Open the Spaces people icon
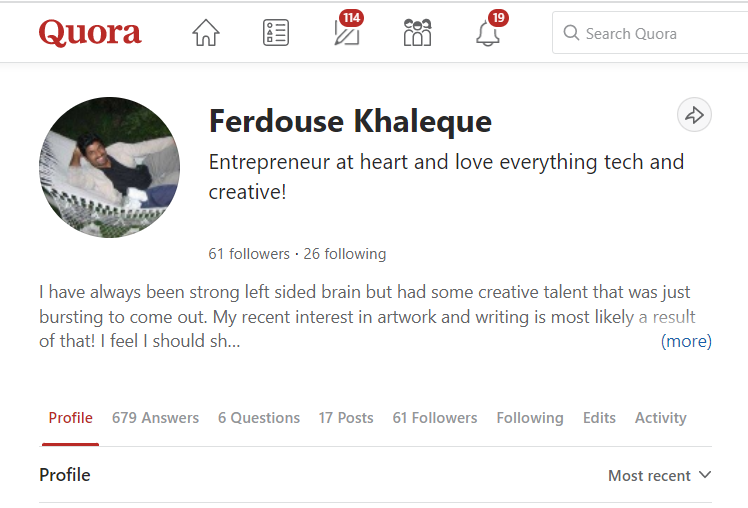This screenshot has height=508, width=748. tap(417, 33)
